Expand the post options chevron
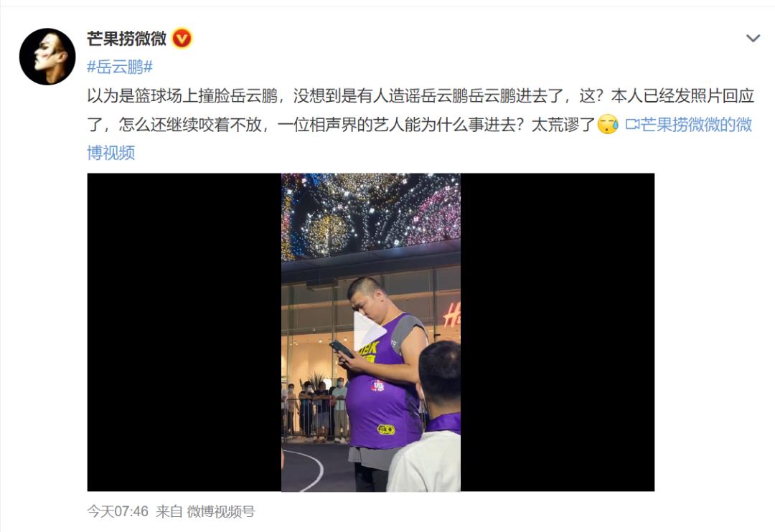Image resolution: width=775 pixels, height=532 pixels. (753, 38)
